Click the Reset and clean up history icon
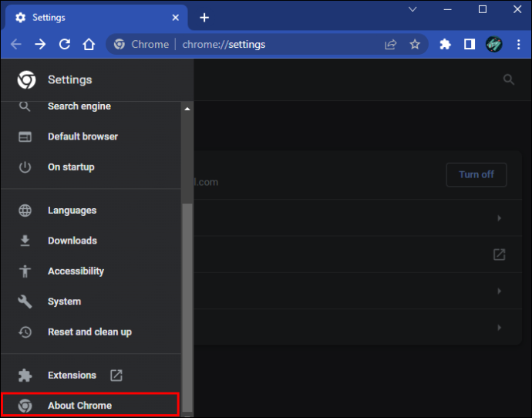 point(25,332)
